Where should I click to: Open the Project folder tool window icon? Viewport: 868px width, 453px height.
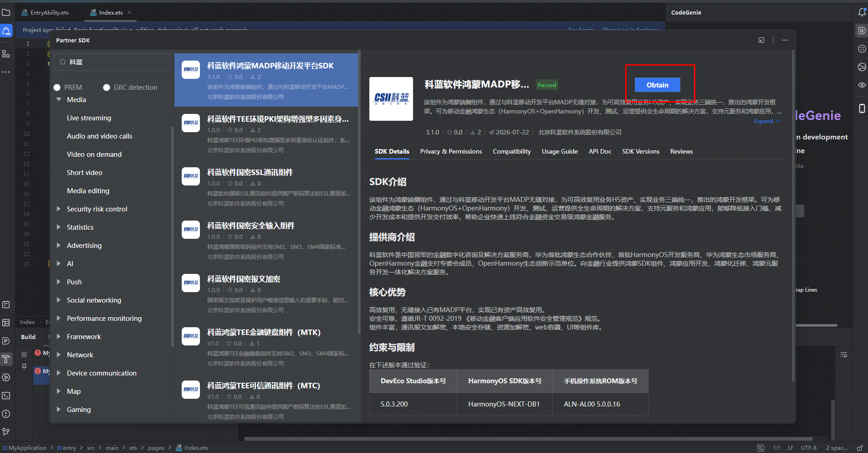(6, 12)
